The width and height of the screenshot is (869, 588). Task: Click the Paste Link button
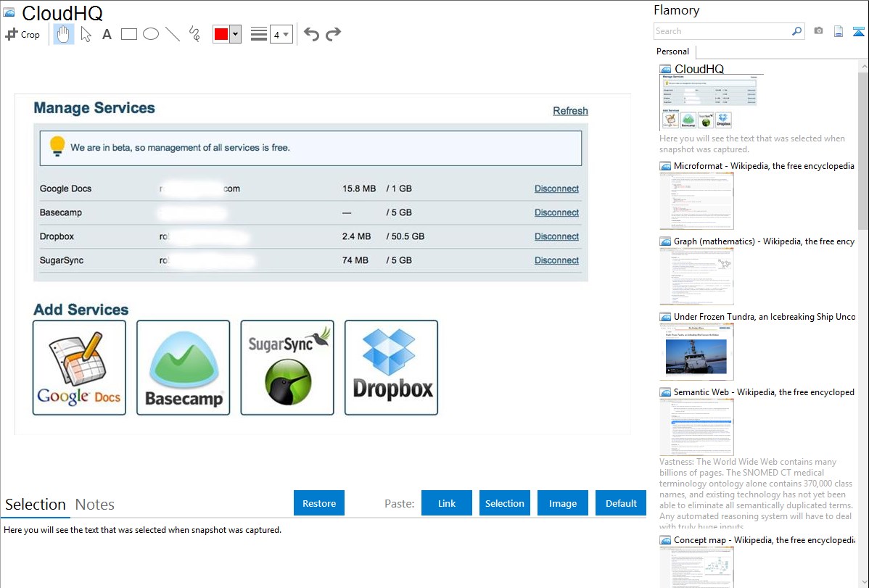pyautogui.click(x=447, y=503)
